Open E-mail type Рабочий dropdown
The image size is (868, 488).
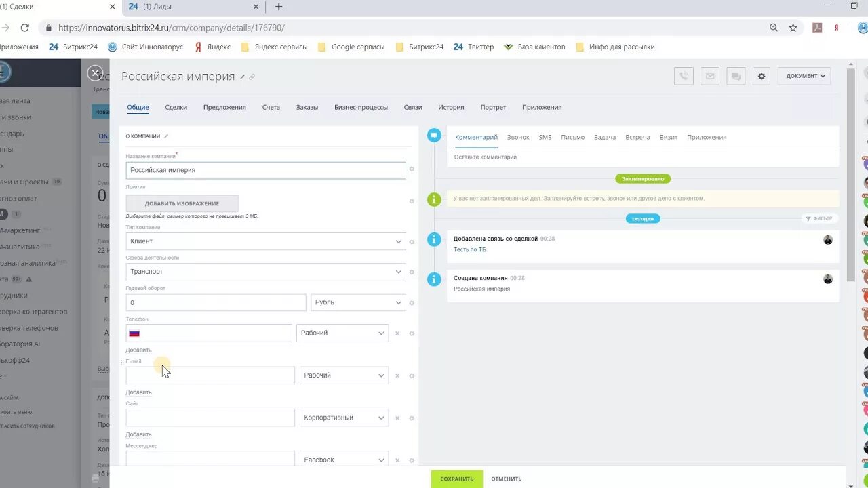click(x=344, y=375)
